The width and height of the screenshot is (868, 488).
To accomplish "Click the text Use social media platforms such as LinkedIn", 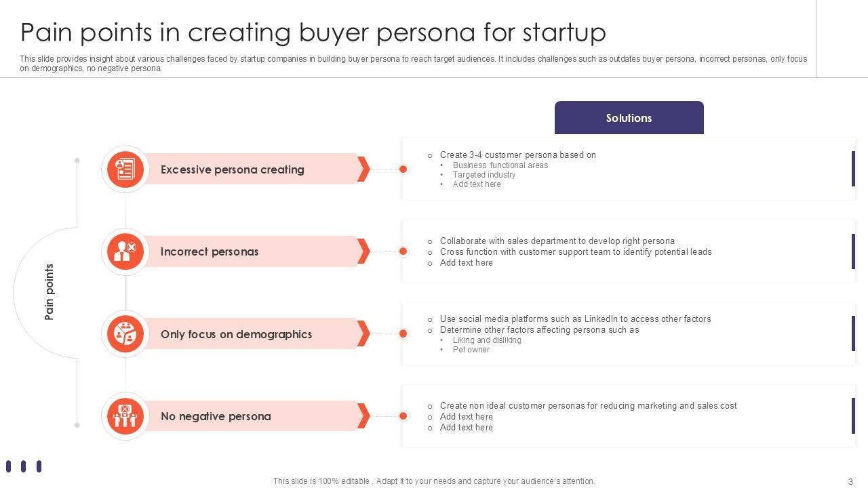I will (575, 319).
